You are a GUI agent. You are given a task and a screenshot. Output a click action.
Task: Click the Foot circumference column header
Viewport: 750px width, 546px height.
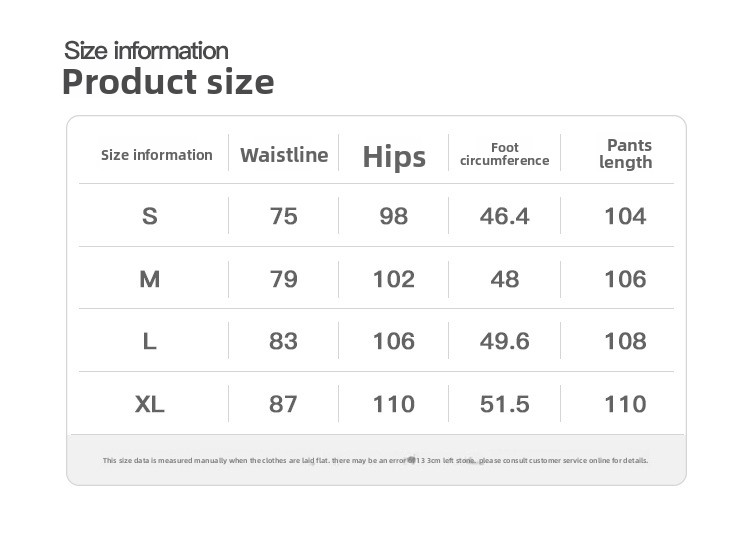tap(505, 154)
